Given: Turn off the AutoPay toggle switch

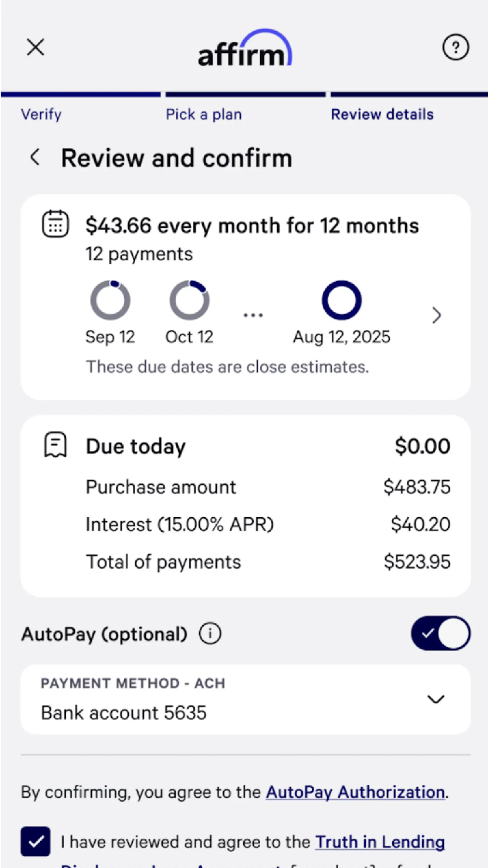Looking at the screenshot, I should [441, 633].
